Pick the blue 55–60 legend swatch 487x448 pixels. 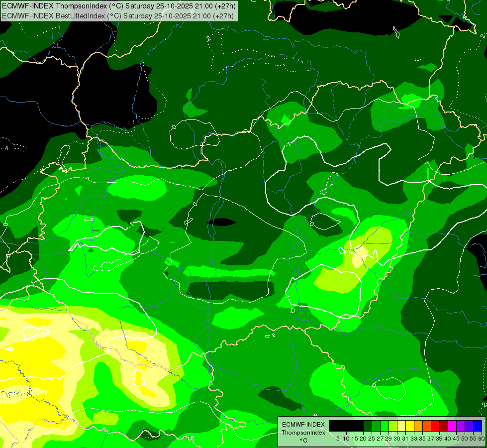coord(478,426)
